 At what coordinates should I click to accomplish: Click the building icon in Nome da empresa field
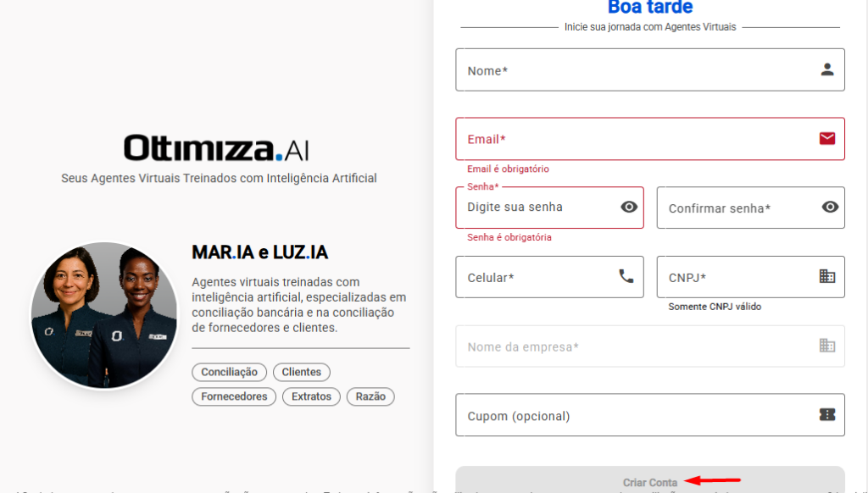[827, 346]
